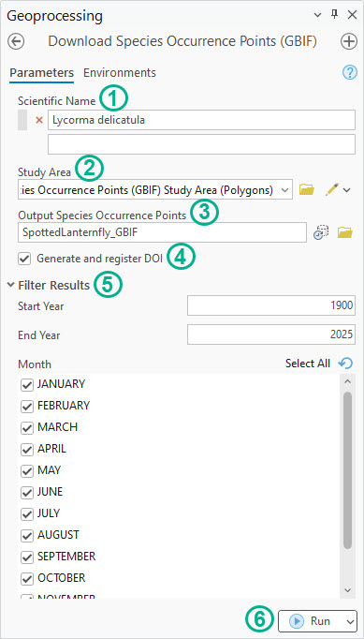Click the Start Year field showing 1900
Image resolution: width=364 pixels, height=639 pixels.
point(271,305)
